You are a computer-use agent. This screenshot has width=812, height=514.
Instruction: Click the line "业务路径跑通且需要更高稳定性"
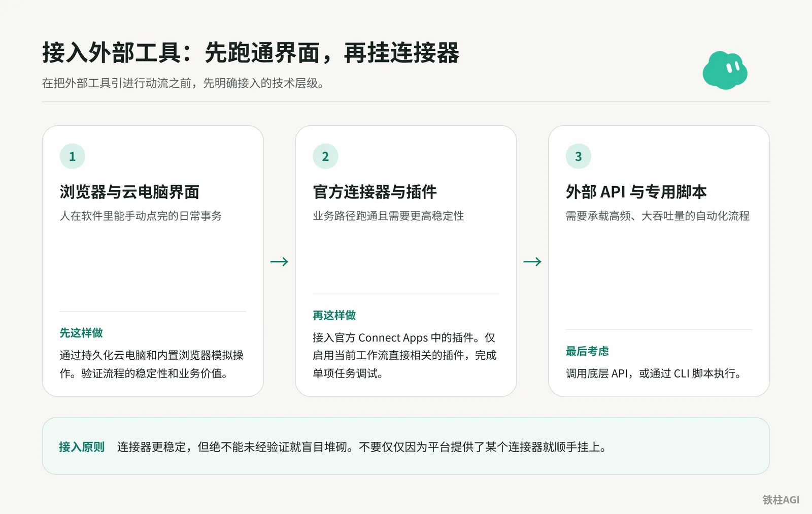click(x=388, y=216)
